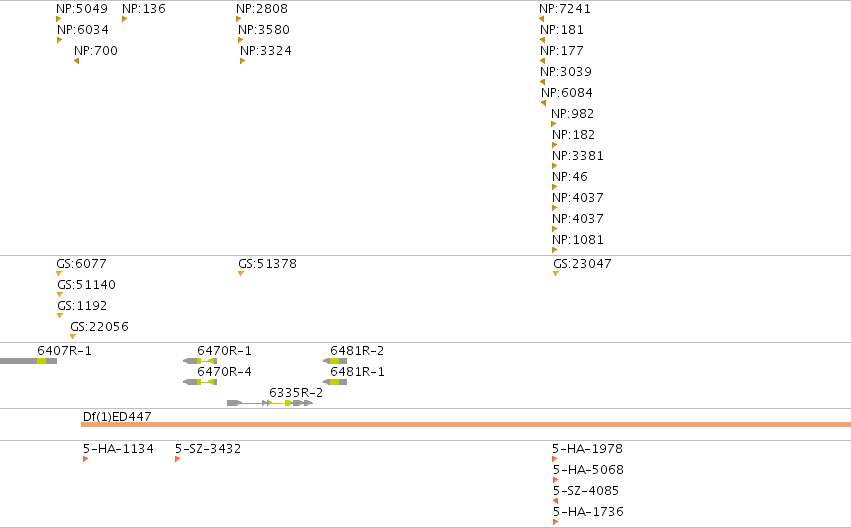Select the GS:6077 insertion label
Viewport: 851px width, 528px height.
tap(81, 264)
